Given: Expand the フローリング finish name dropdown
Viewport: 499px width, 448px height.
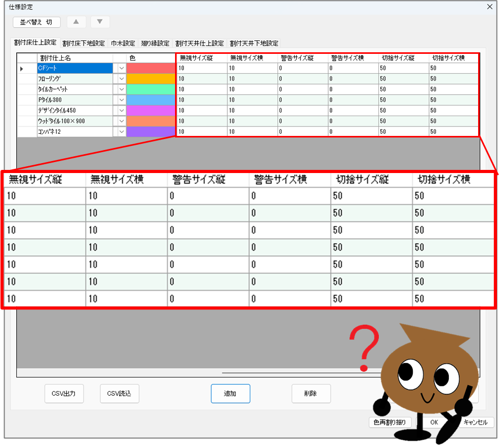Looking at the screenshot, I should click(x=121, y=79).
